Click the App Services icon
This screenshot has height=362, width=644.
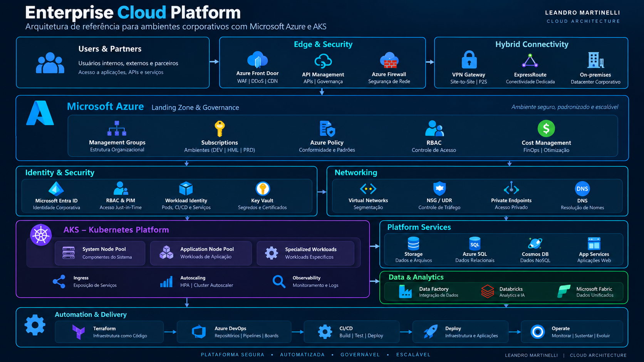[594, 244]
